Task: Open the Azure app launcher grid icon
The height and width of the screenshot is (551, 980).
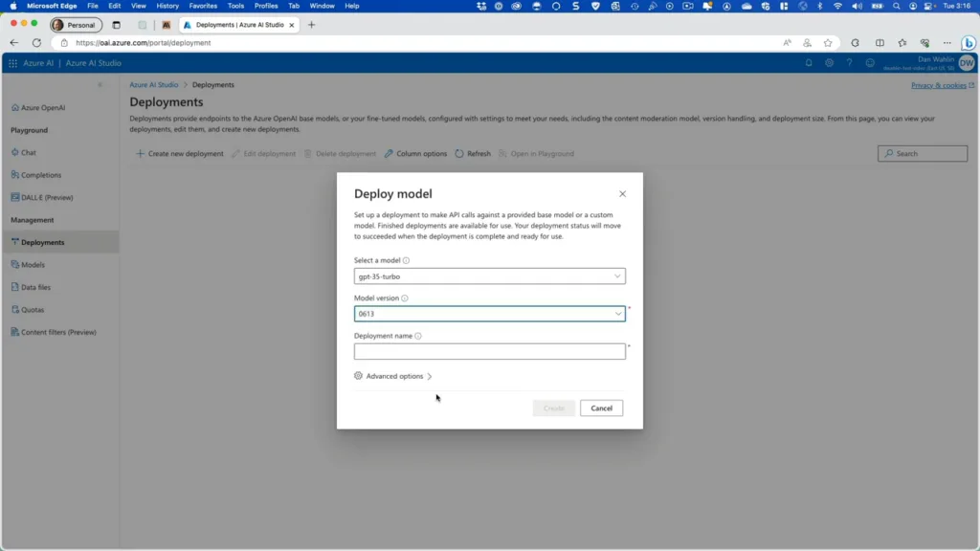Action: tap(12, 63)
